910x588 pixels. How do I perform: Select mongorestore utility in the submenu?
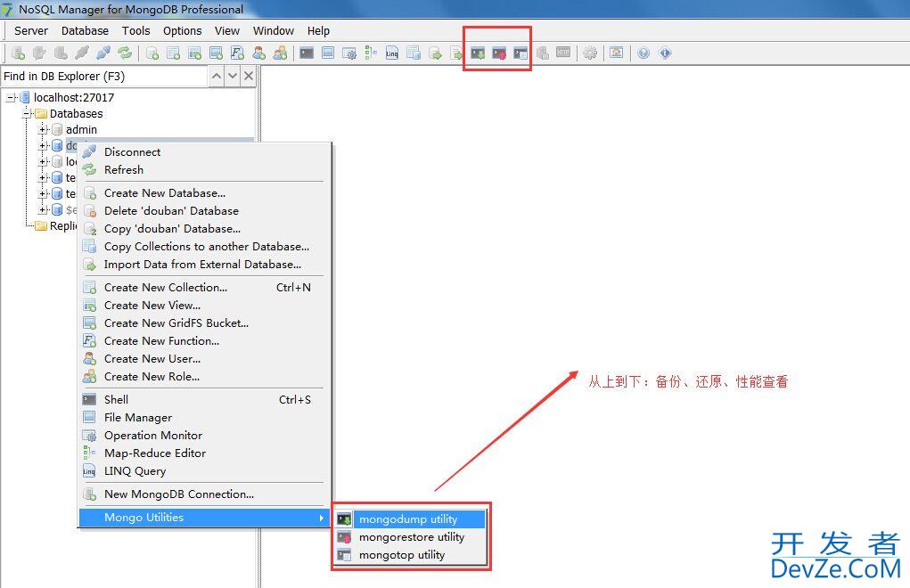pos(410,537)
